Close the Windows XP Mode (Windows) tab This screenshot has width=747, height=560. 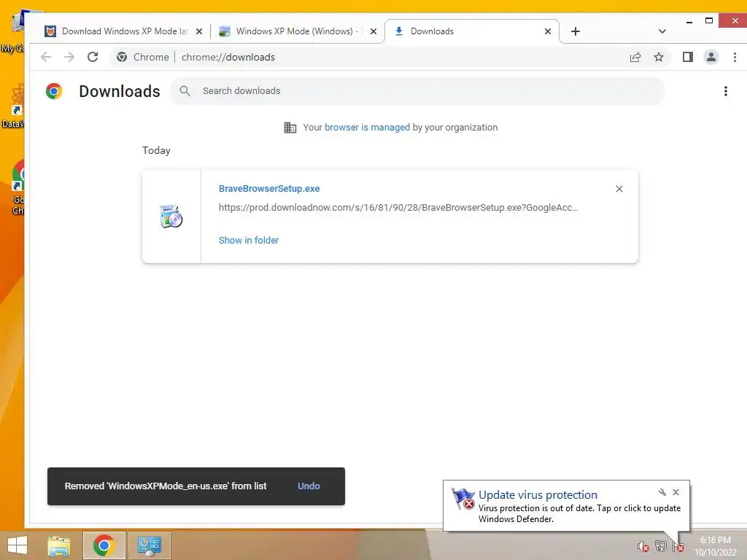click(x=373, y=31)
